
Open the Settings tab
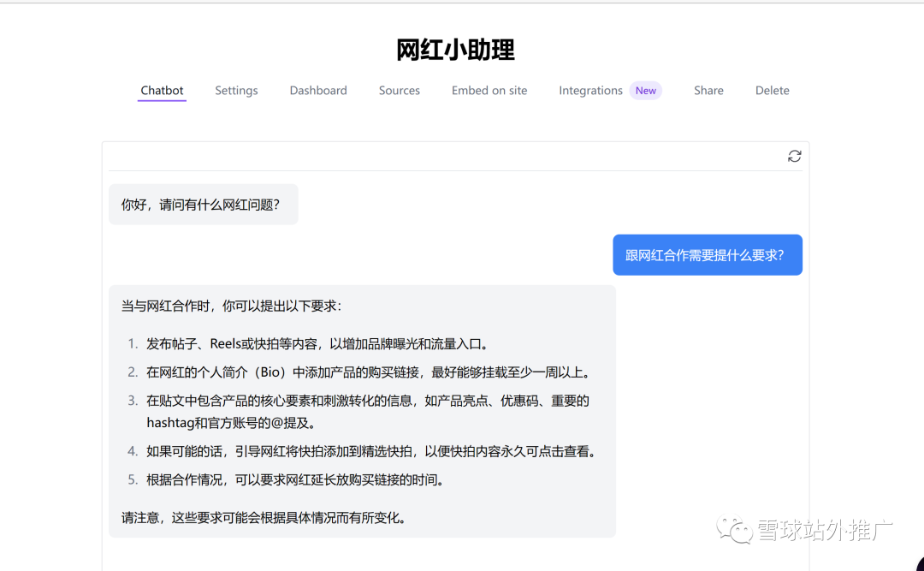(236, 90)
